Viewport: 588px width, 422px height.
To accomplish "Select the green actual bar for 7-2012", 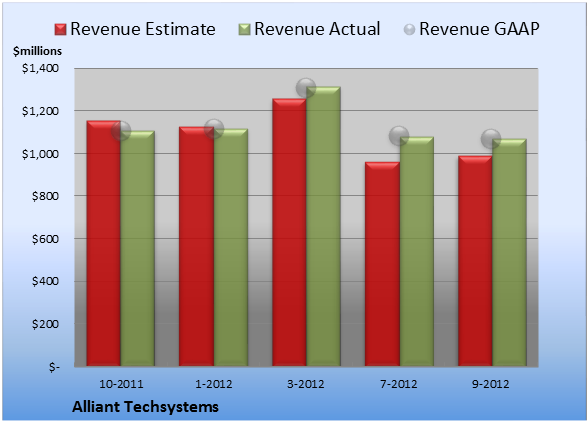I will click(417, 251).
